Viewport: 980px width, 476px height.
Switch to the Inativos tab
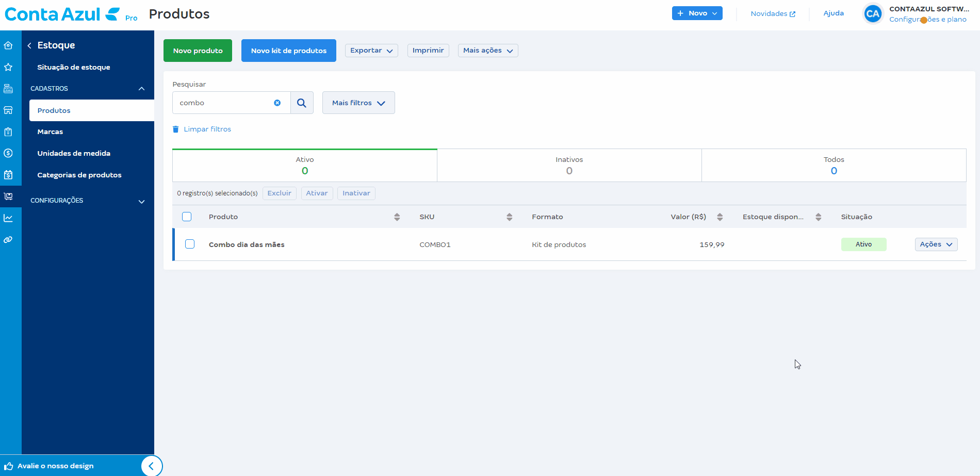click(x=569, y=166)
